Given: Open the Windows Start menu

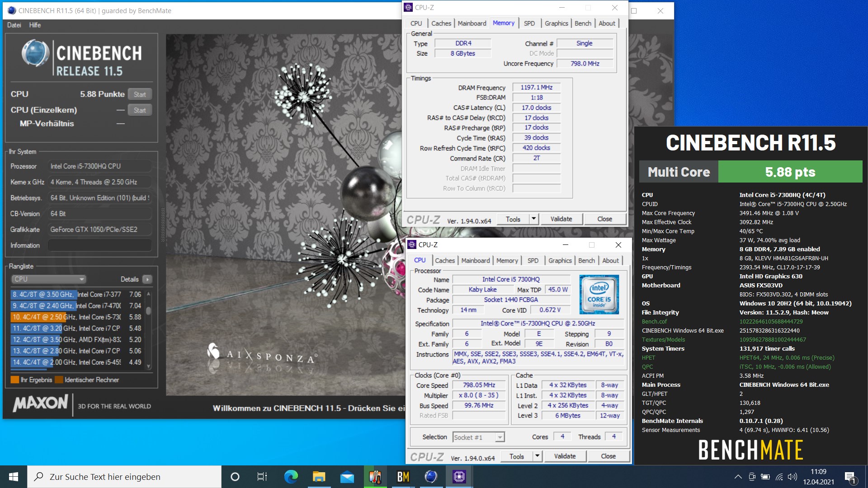Looking at the screenshot, I should (14, 477).
